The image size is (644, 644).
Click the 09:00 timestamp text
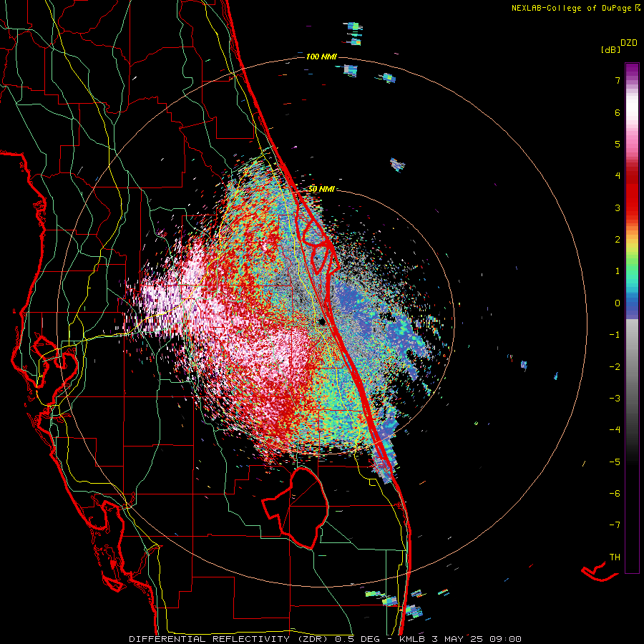pyautogui.click(x=507, y=639)
